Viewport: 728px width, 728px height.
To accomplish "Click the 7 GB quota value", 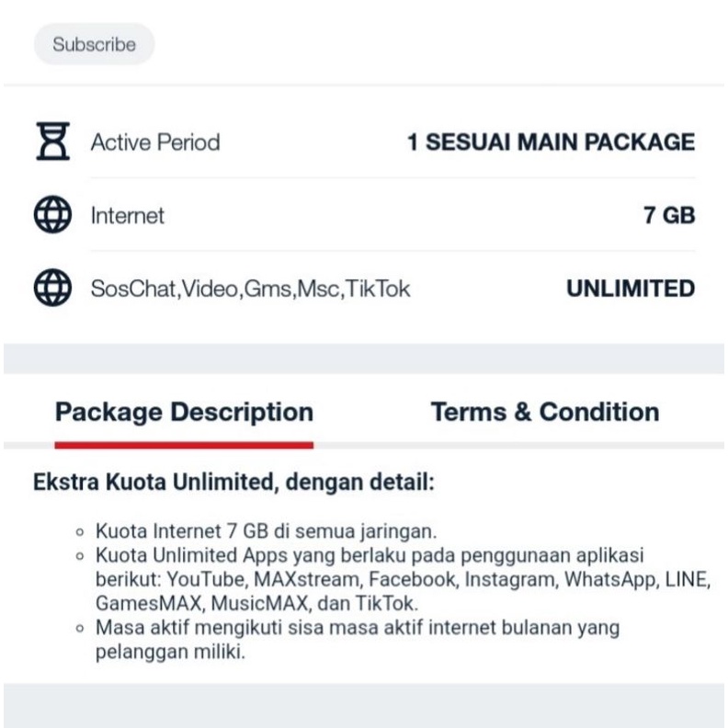I will click(668, 216).
